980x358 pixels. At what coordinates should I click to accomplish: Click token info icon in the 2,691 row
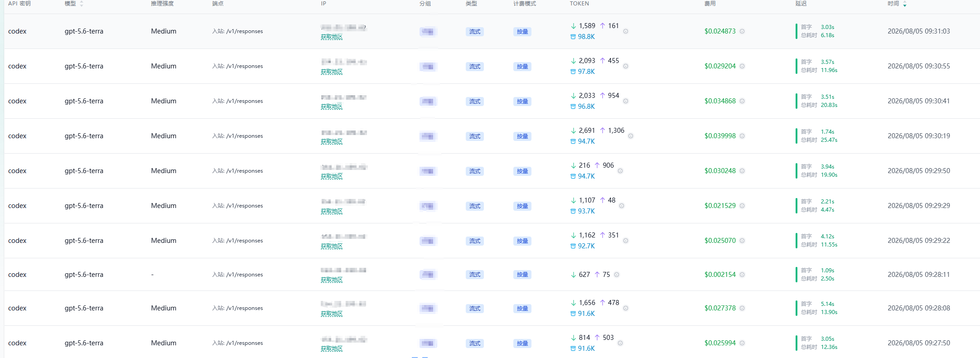631,136
